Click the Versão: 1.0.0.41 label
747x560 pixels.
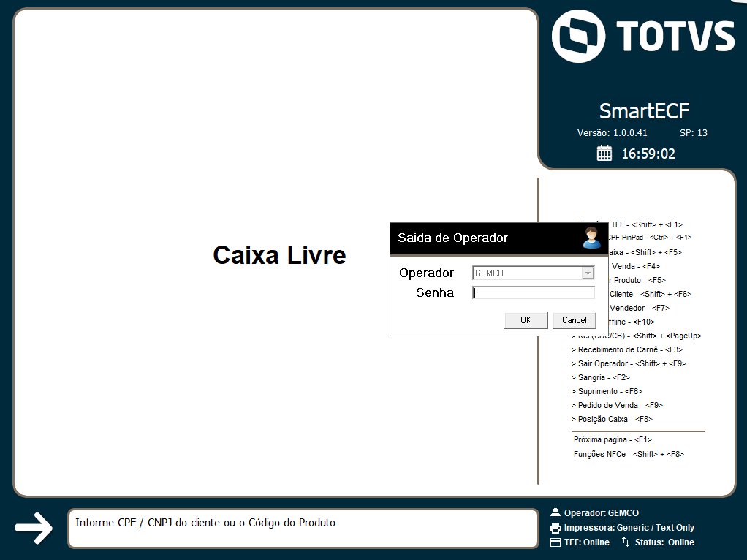[x=613, y=133]
